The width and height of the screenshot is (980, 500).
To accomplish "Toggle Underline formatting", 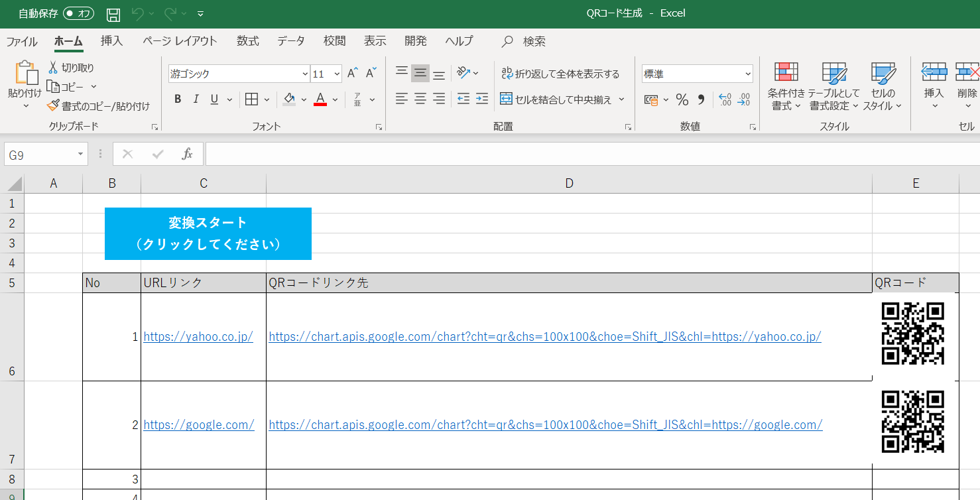I will coord(214,99).
